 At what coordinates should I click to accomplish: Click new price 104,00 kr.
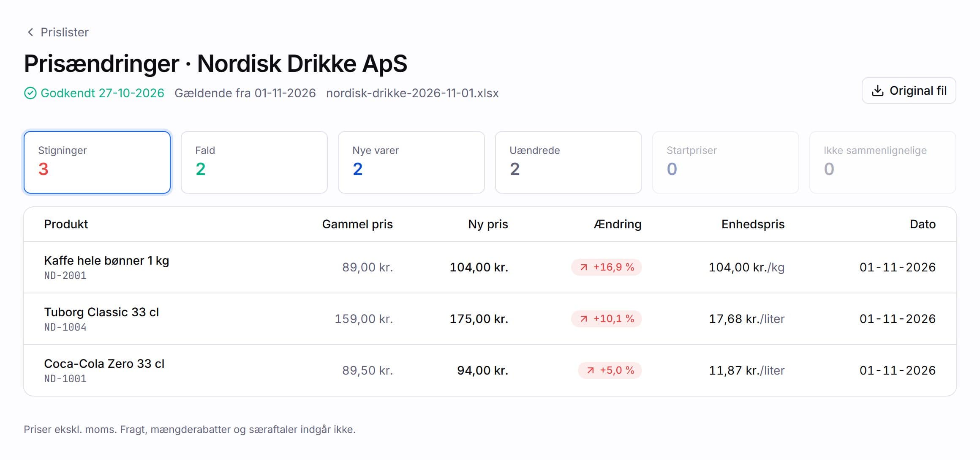point(479,267)
